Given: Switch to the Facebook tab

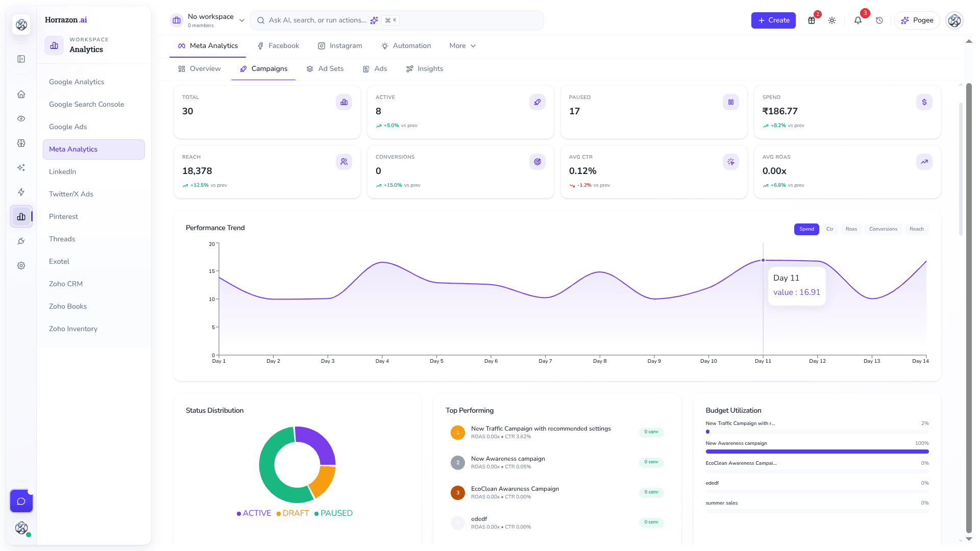Looking at the screenshot, I should pyautogui.click(x=279, y=46).
